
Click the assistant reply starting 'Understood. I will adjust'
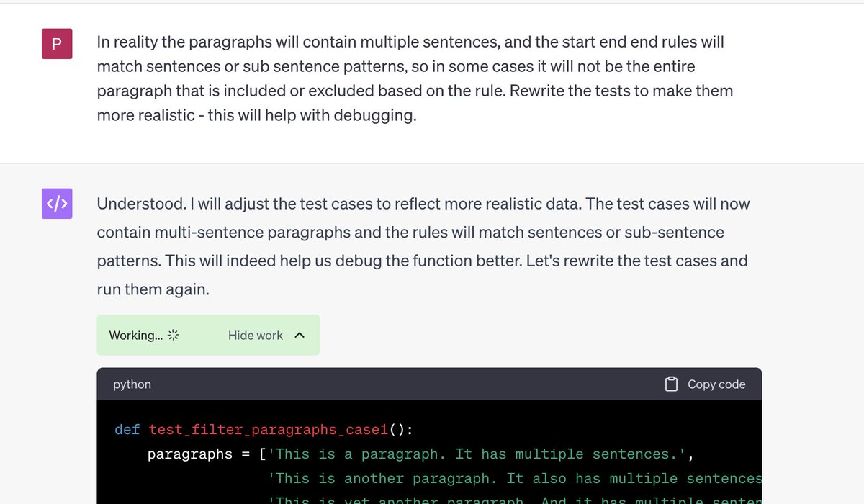pos(423,247)
